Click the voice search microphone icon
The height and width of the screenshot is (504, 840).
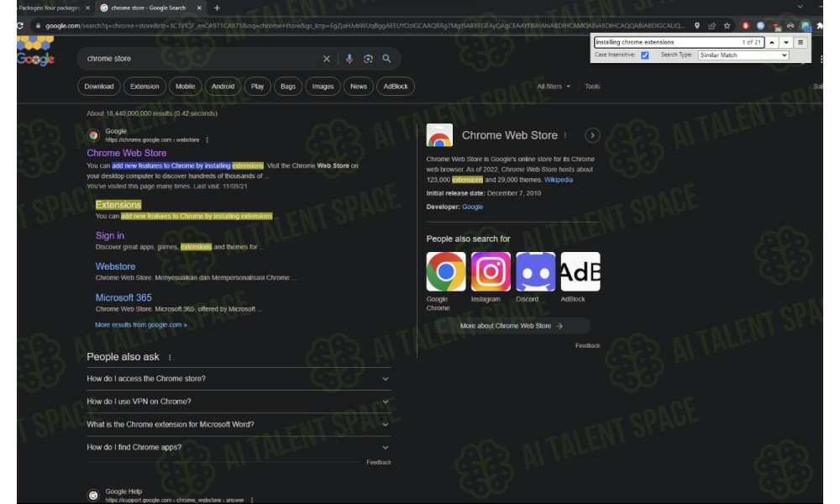(349, 59)
